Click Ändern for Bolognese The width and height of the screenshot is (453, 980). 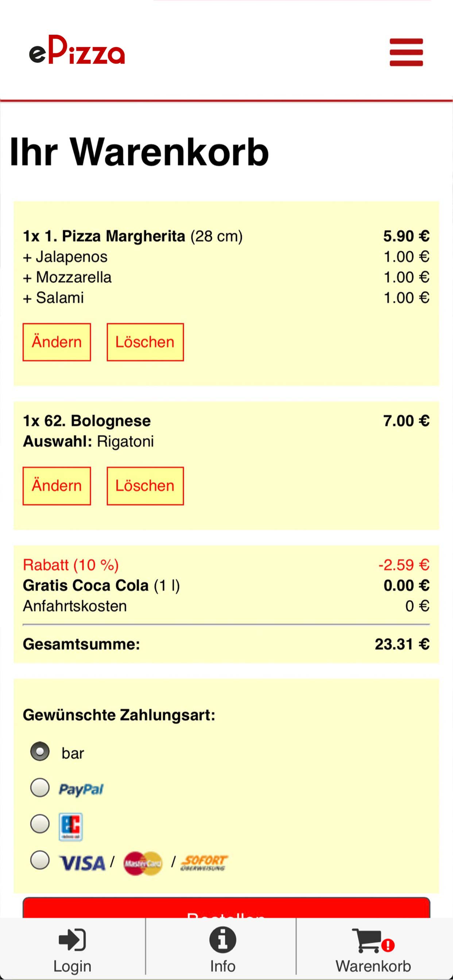click(57, 486)
